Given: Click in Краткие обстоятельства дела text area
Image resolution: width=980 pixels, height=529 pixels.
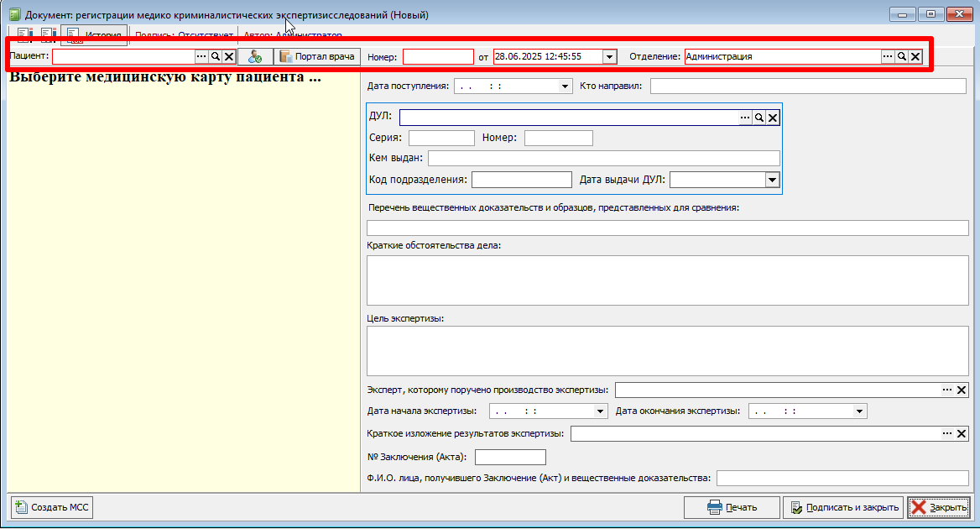Looking at the screenshot, I should pyautogui.click(x=668, y=280).
